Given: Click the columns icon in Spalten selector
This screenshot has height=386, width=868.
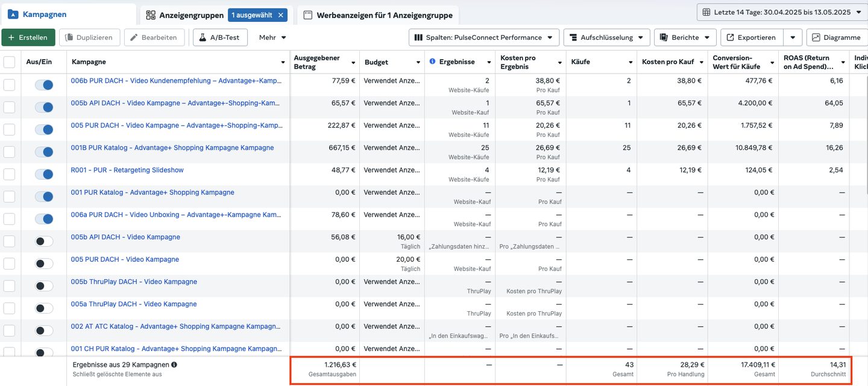Looking at the screenshot, I should [x=418, y=37].
